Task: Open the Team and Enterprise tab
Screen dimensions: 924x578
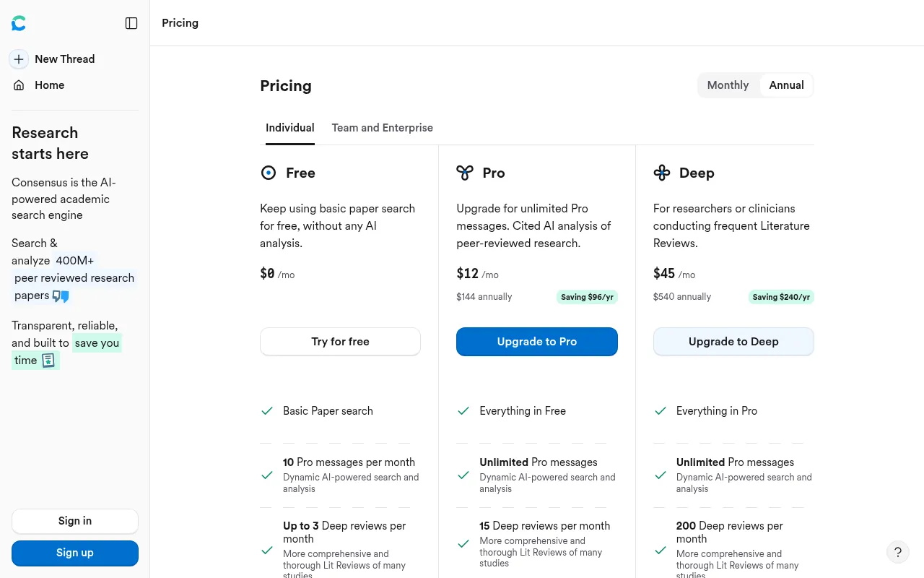Action: 383,128
